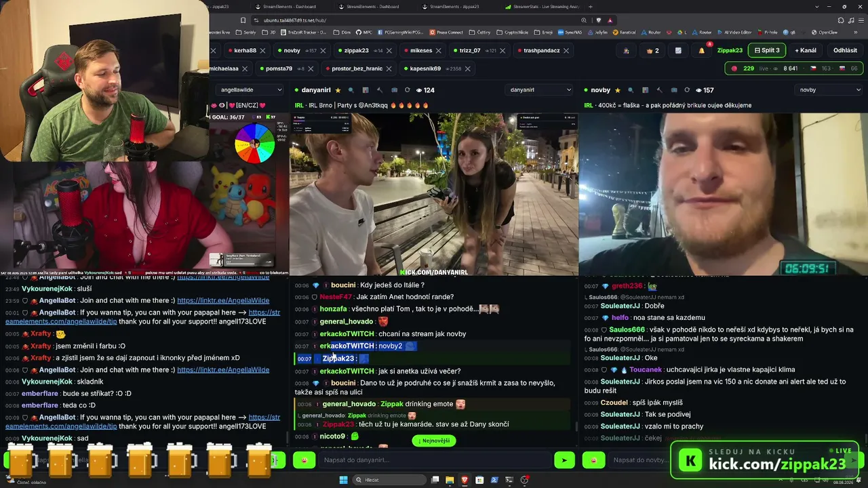This screenshot has height=488, width=868.
Task: Send message in danyanirl chat
Action: click(x=564, y=460)
